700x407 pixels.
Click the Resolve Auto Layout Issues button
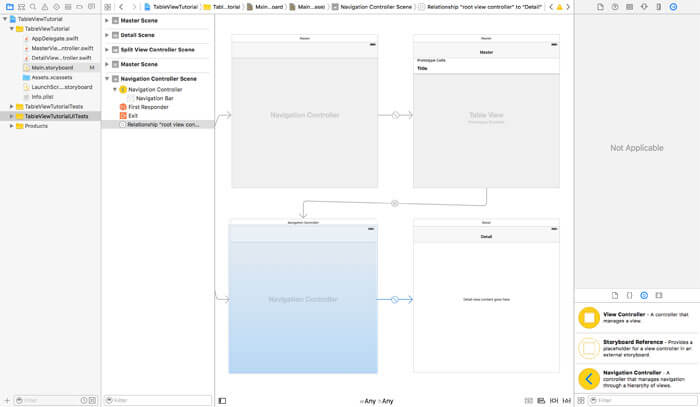[x=567, y=401]
